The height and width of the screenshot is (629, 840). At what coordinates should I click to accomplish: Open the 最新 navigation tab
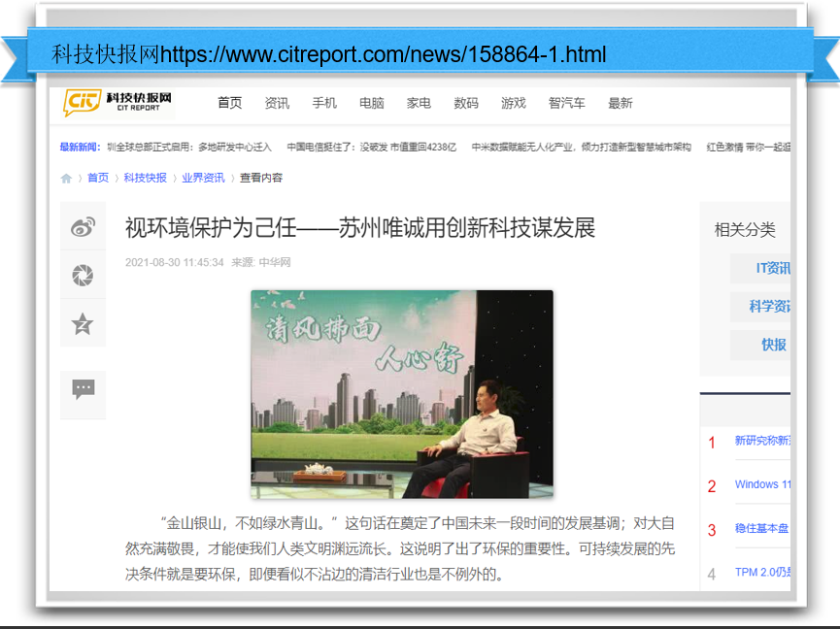tap(621, 102)
